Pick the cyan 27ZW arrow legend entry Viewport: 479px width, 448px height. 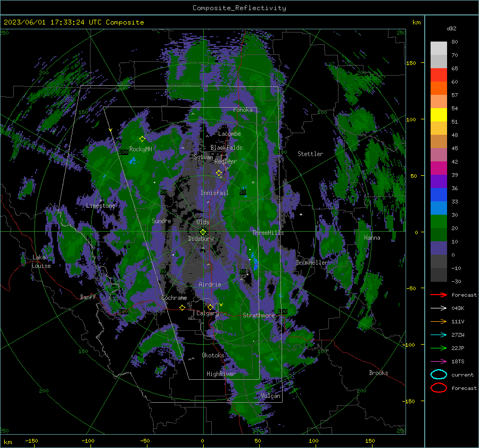click(439, 335)
